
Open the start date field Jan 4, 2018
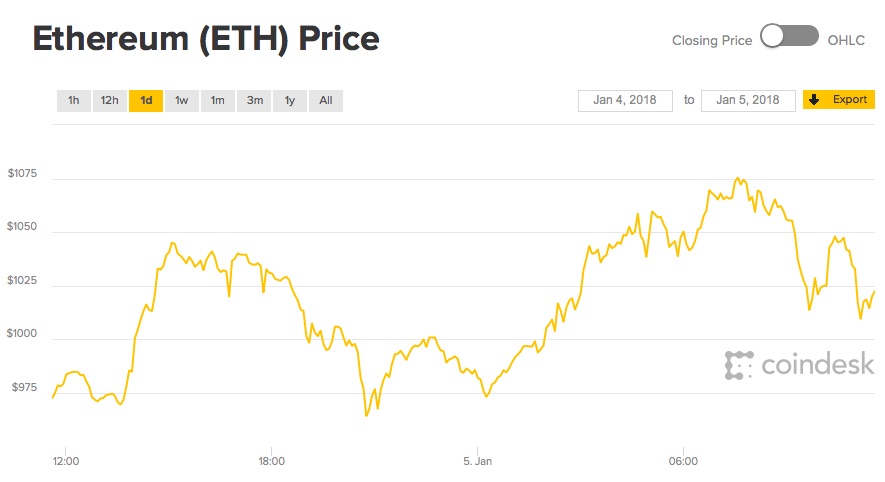click(625, 100)
